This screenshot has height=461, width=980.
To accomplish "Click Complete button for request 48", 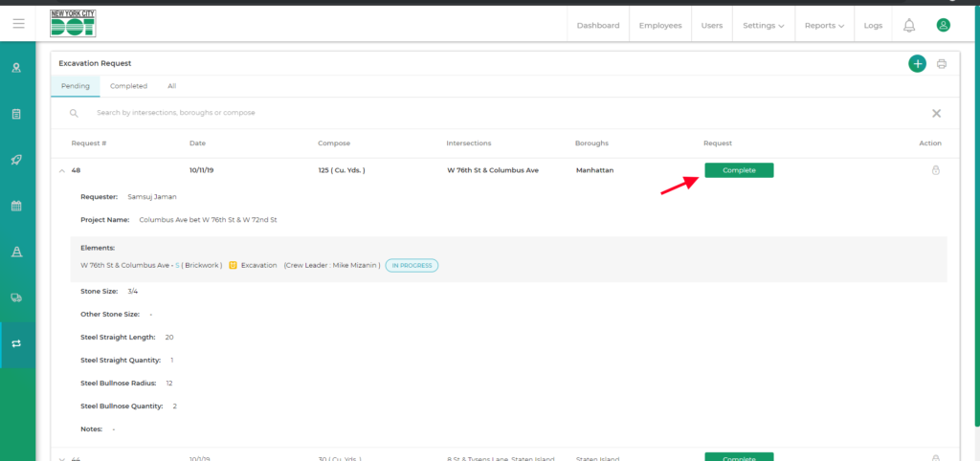I will click(739, 170).
